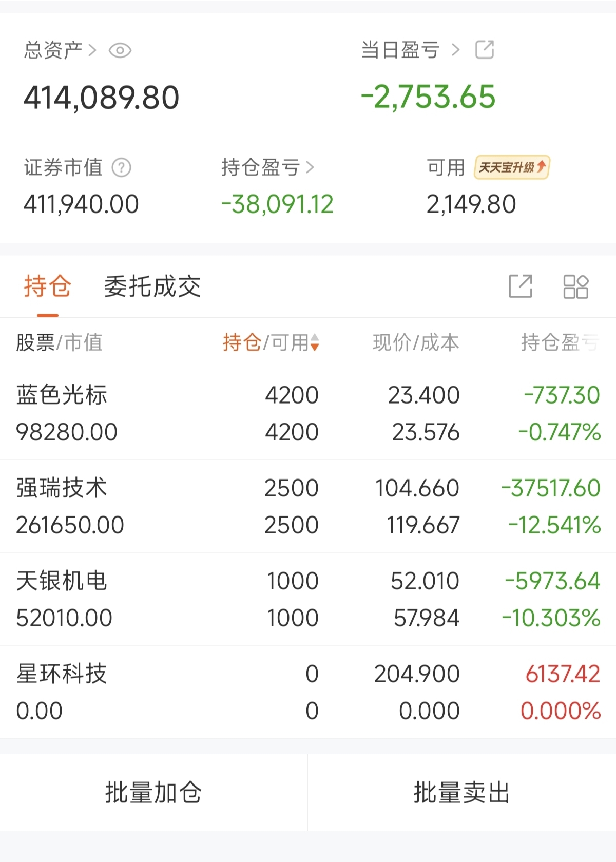Open 蓝色光标 holding row
The image size is (616, 862).
(x=308, y=413)
